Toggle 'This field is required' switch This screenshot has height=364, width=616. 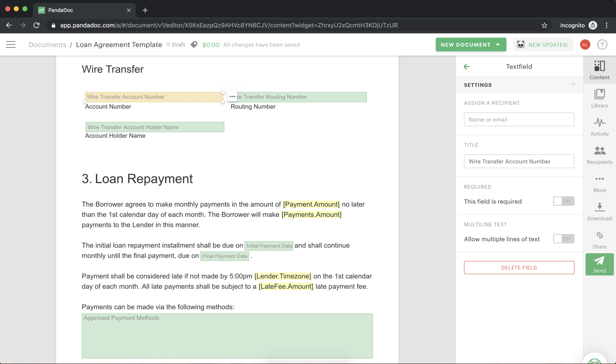[563, 201]
